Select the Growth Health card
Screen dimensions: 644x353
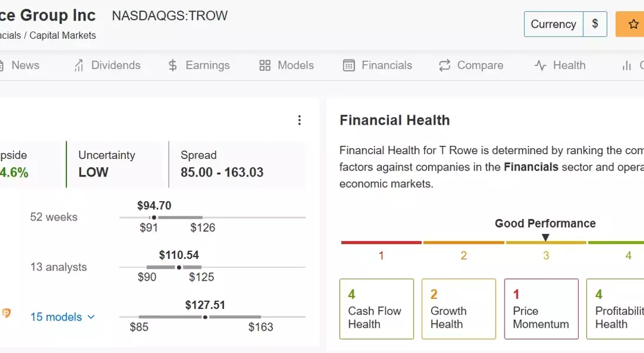(459, 309)
